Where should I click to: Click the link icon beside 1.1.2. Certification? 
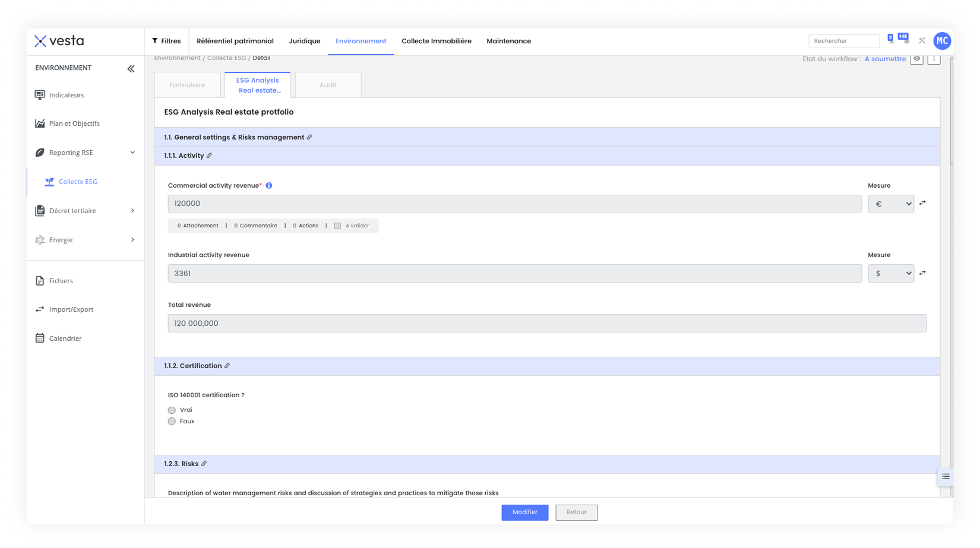(227, 366)
